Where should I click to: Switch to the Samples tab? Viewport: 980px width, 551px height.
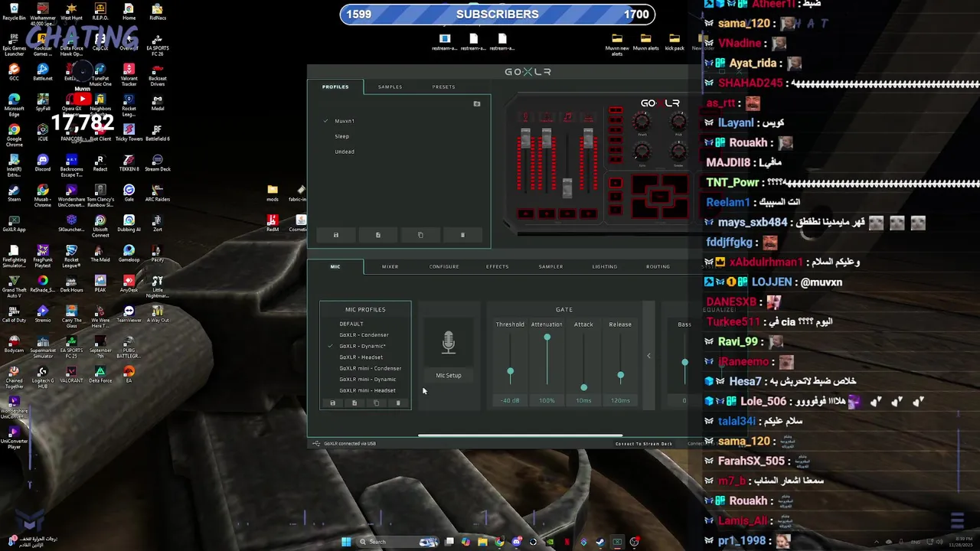click(x=390, y=86)
